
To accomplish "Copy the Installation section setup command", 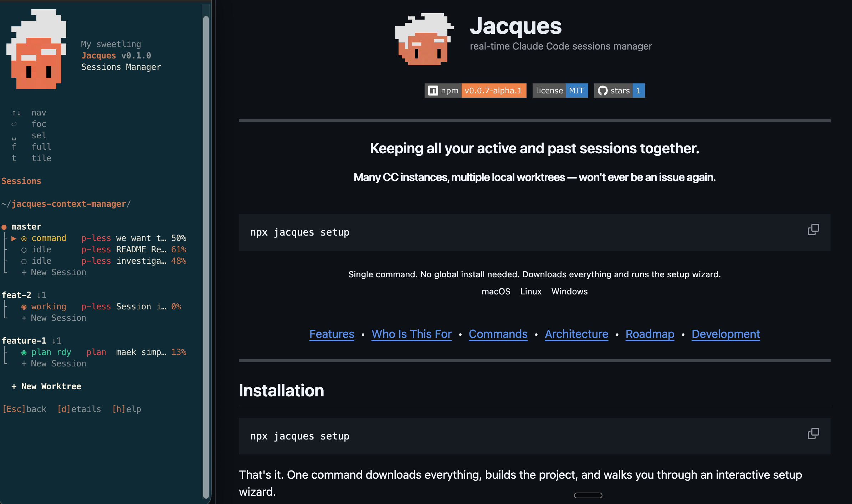I will pos(813,433).
